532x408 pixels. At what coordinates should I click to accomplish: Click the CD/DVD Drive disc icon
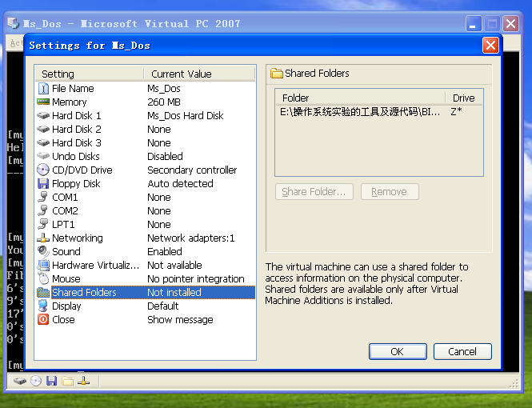(43, 170)
